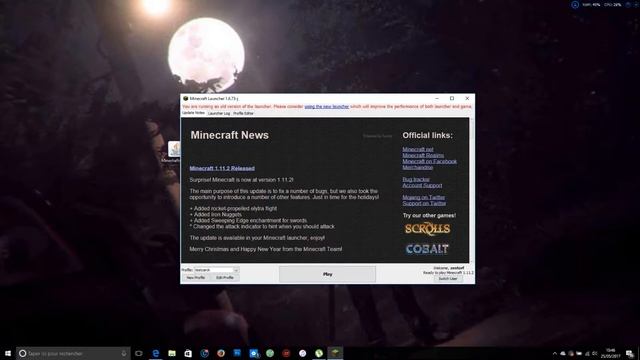Screen dimensions: 640x360
Task: Click the Cortana search box
Action: [73, 353]
